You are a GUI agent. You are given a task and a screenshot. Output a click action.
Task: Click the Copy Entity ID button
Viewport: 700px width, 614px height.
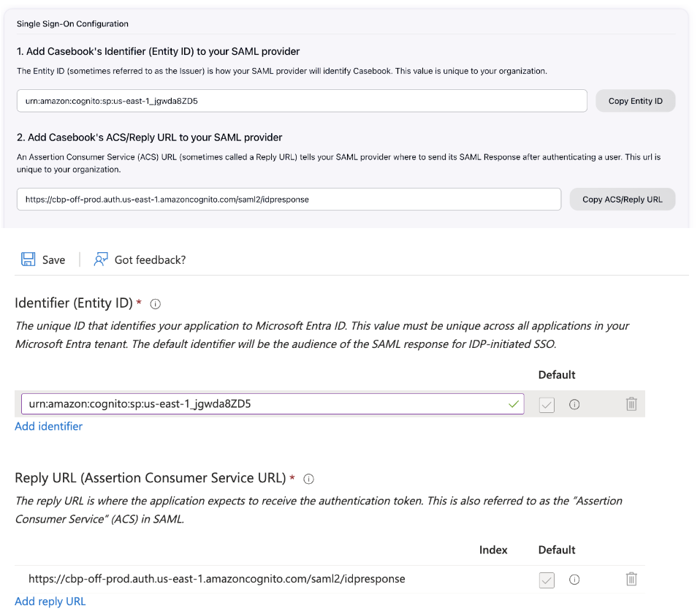(635, 101)
